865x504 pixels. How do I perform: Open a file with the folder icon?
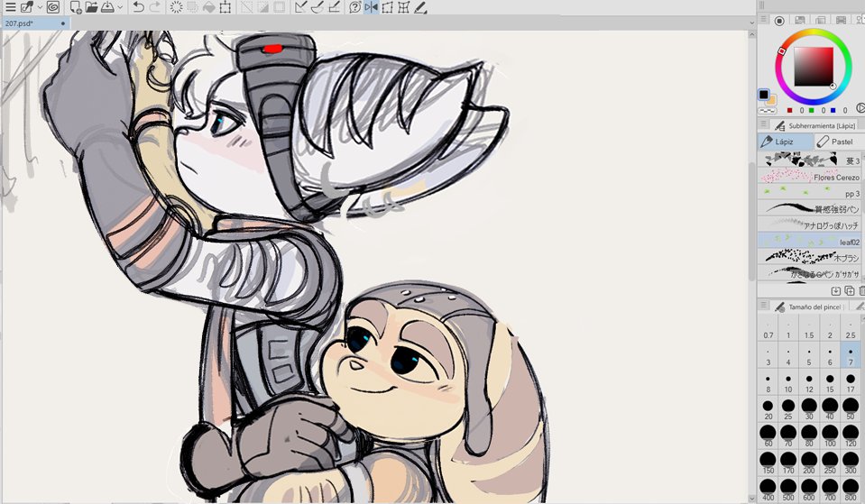tap(92, 7)
